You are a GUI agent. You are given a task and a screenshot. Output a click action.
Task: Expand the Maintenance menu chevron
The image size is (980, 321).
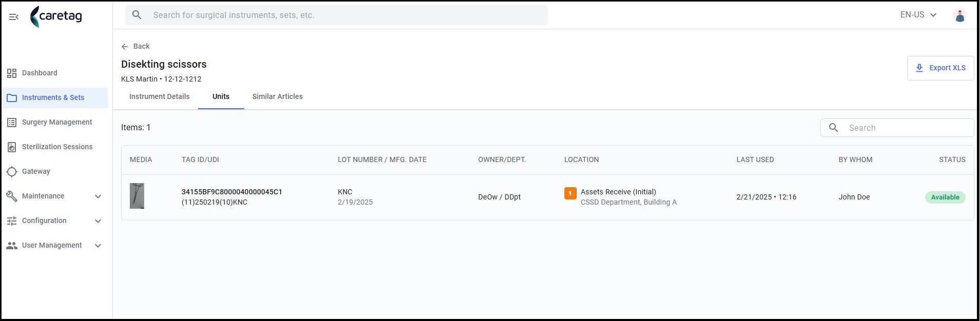pyautogui.click(x=98, y=196)
